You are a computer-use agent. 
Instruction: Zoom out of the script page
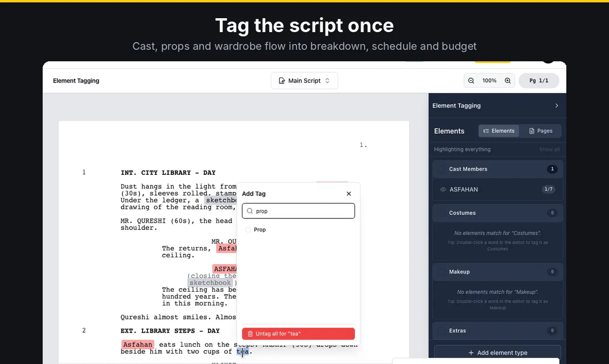471,81
